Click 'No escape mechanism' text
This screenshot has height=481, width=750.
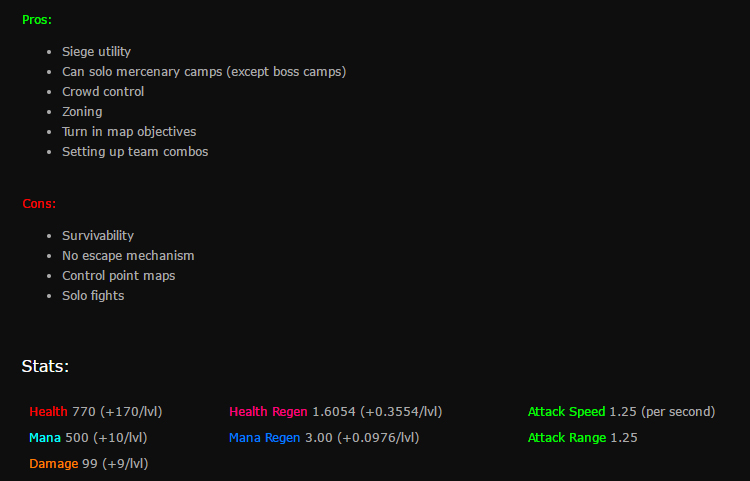click(x=128, y=256)
